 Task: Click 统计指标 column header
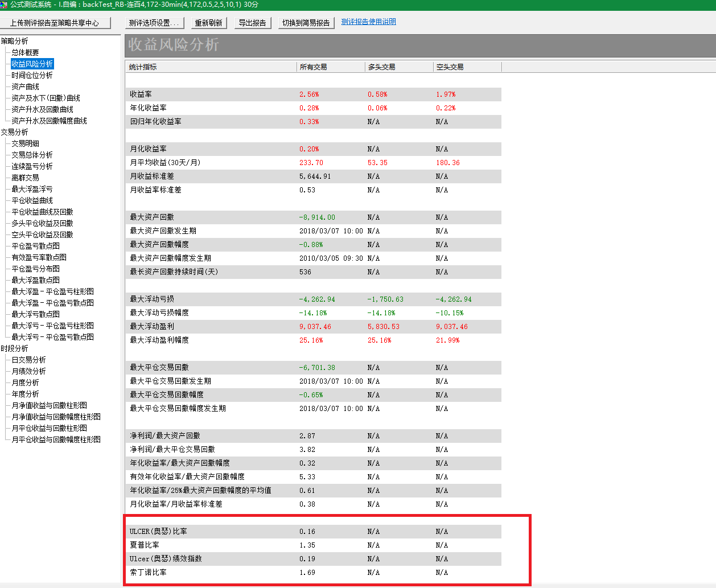[x=211, y=67]
